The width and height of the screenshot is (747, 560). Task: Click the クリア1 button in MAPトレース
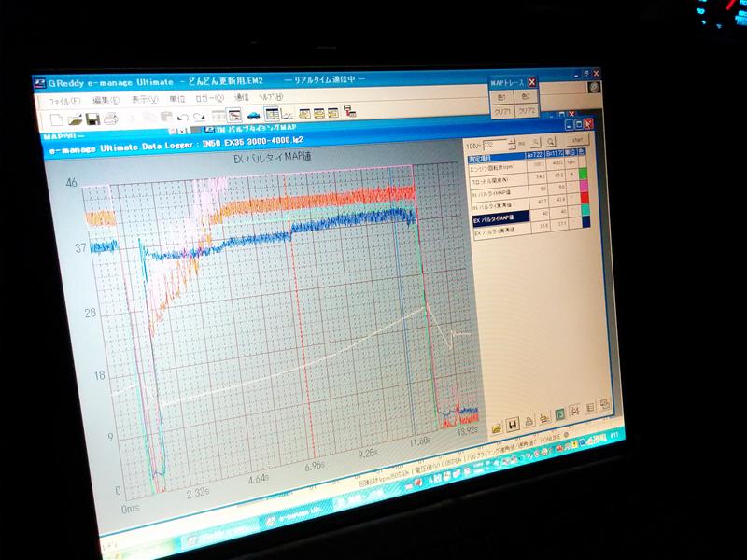tap(502, 111)
